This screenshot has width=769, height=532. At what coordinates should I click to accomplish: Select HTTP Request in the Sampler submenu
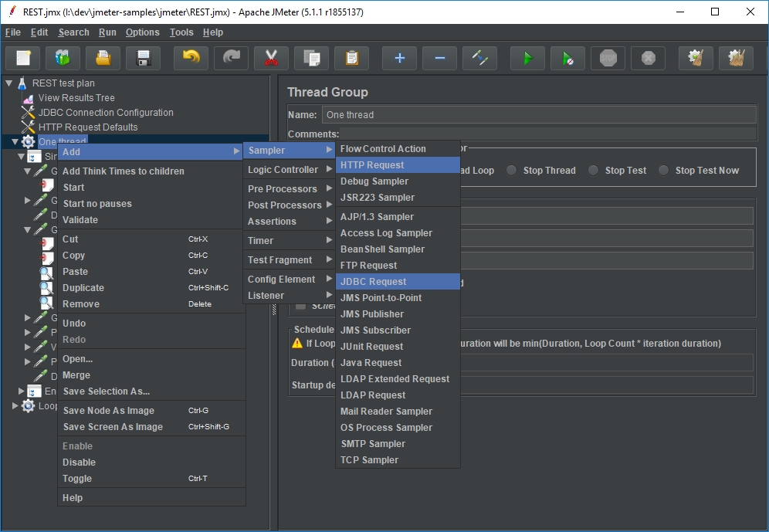pyautogui.click(x=372, y=165)
